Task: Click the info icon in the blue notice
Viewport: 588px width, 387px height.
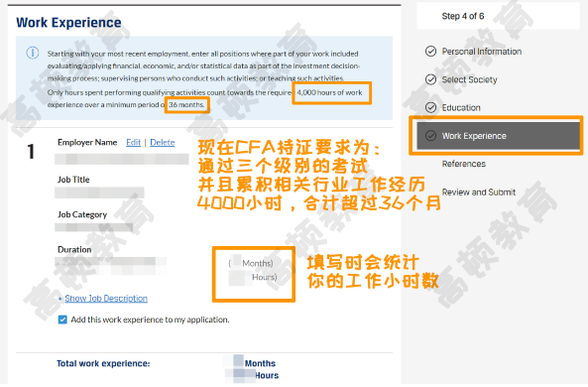Action: pos(33,53)
